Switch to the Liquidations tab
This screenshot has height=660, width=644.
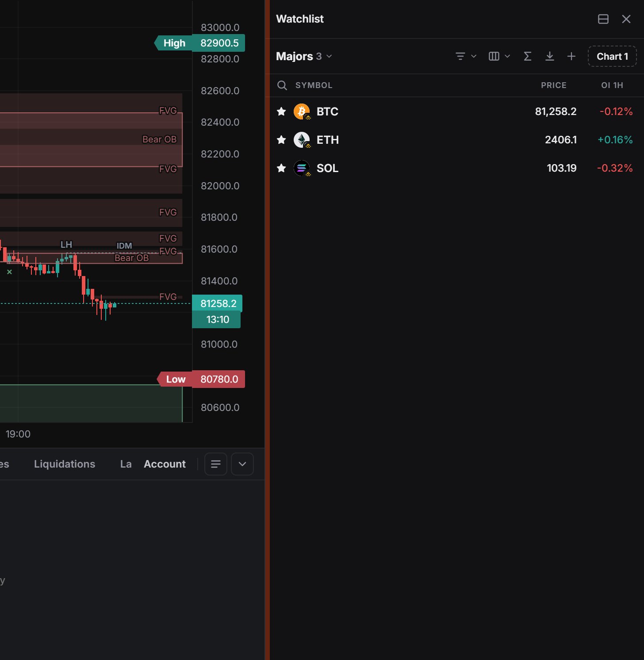65,464
